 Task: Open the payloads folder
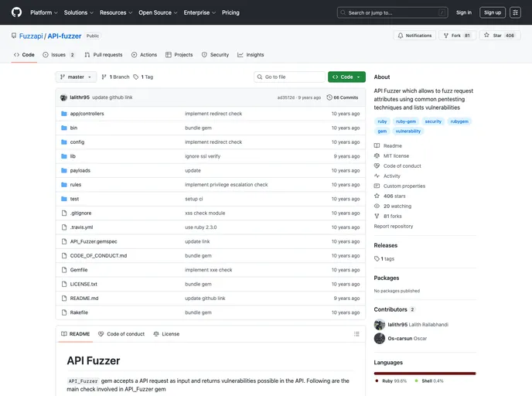pyautogui.click(x=80, y=170)
